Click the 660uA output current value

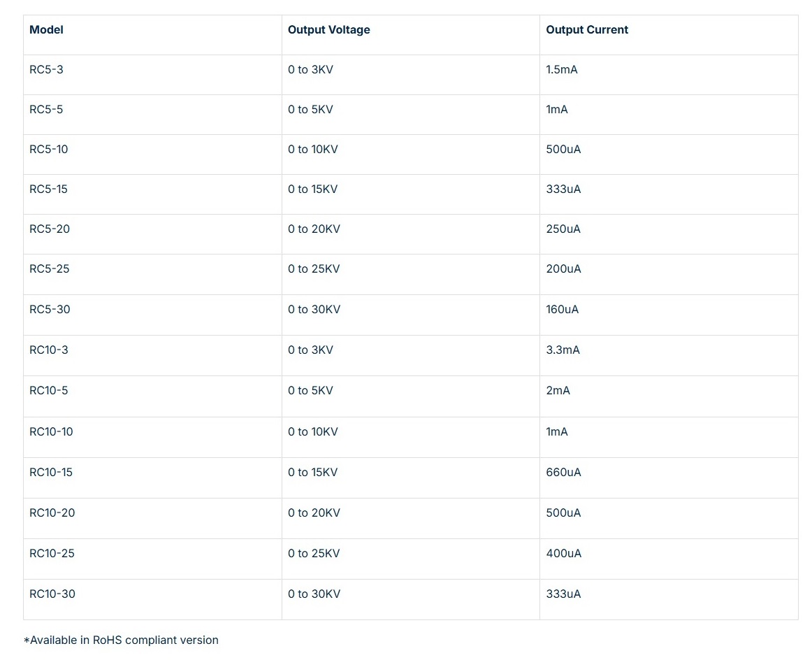pos(563,473)
